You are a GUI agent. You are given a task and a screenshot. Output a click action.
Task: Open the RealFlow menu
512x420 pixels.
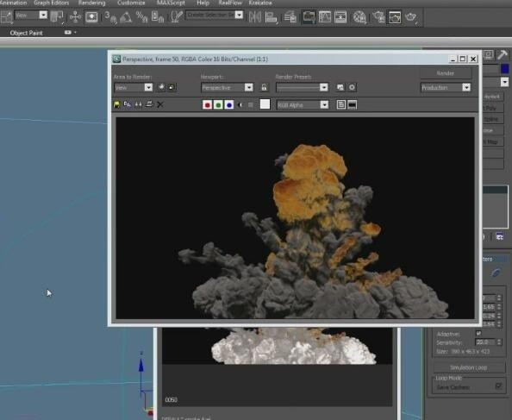click(230, 3)
